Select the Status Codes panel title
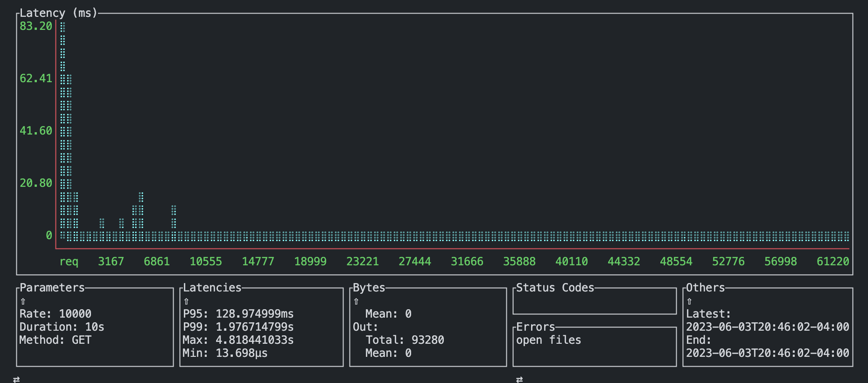 click(555, 288)
